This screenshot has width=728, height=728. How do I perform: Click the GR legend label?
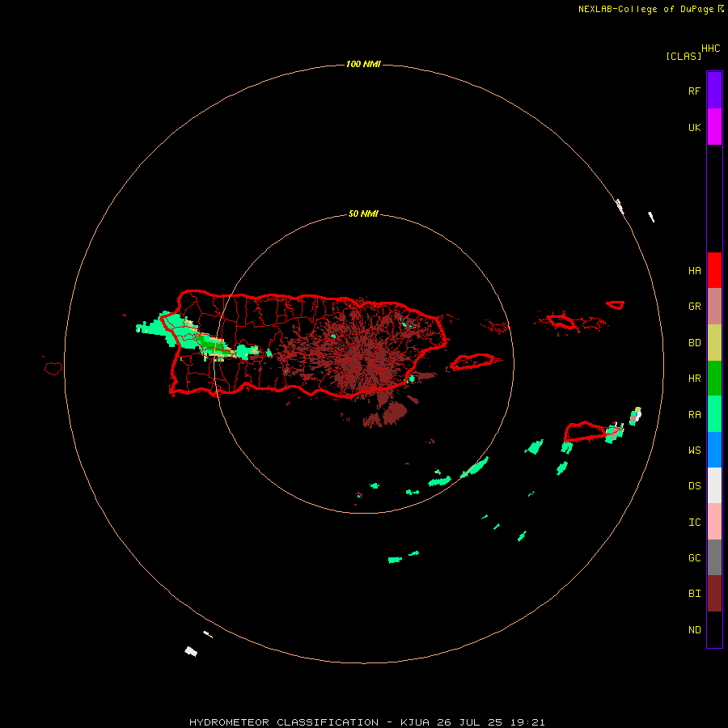[694, 307]
